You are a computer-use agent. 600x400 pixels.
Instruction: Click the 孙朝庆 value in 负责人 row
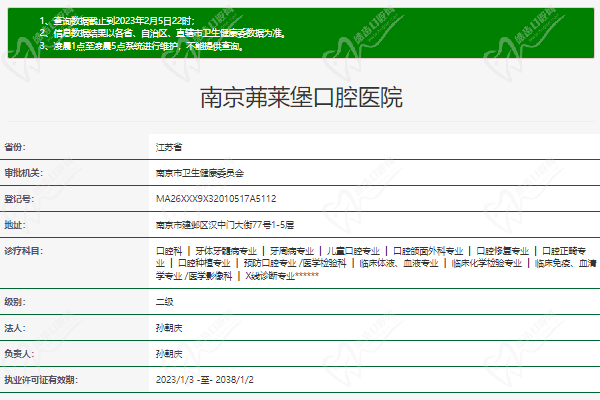point(169,354)
